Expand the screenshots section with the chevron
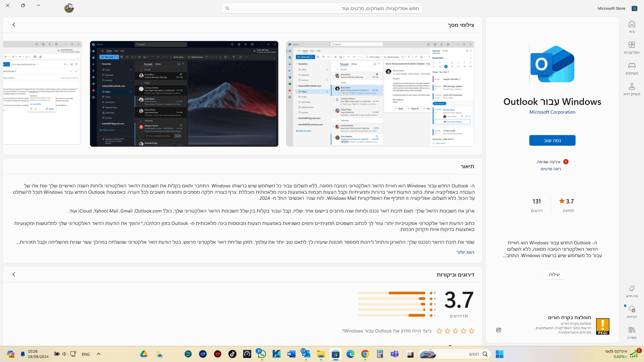 (x=14, y=24)
